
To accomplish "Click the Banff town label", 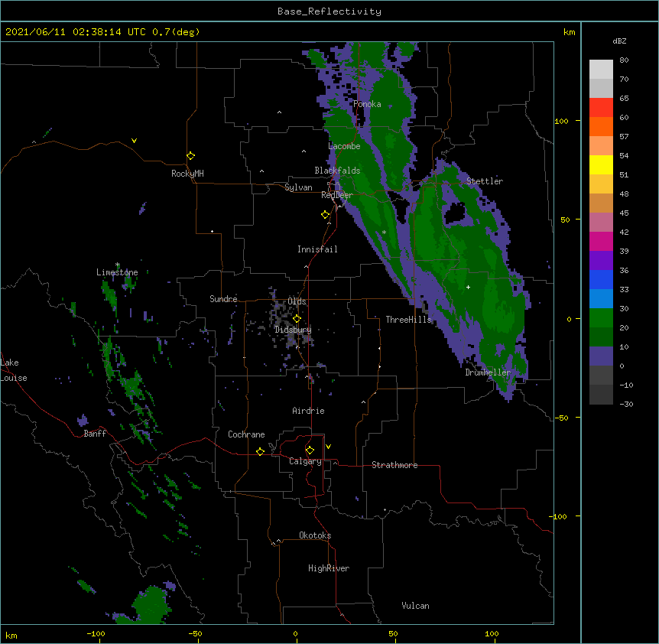I will click(95, 434).
